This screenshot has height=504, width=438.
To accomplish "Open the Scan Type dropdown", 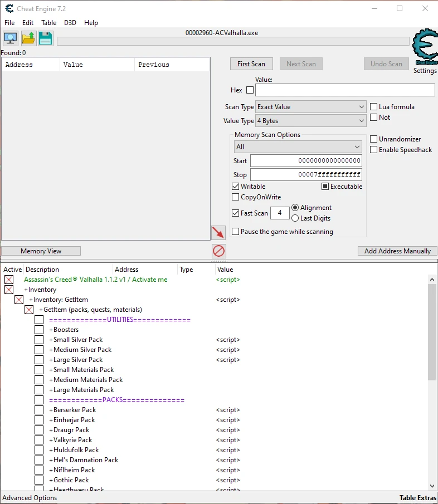I will (310, 107).
